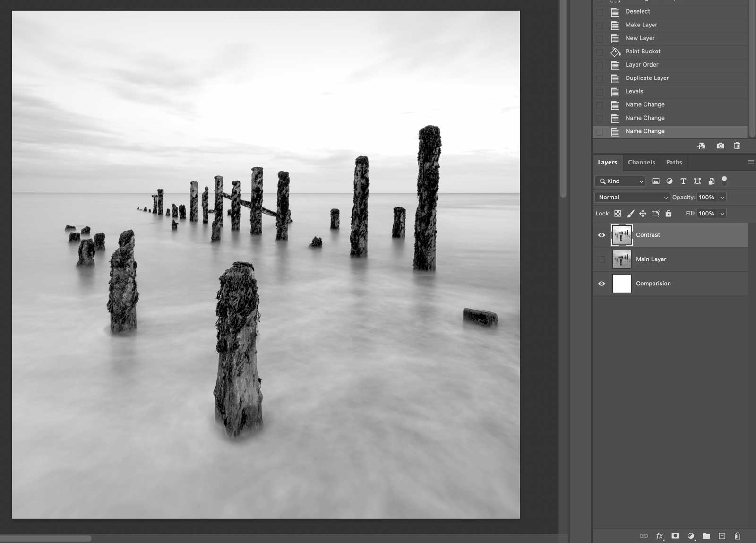Create new document from current state
Viewport: 756px width, 543px height.
tap(701, 146)
